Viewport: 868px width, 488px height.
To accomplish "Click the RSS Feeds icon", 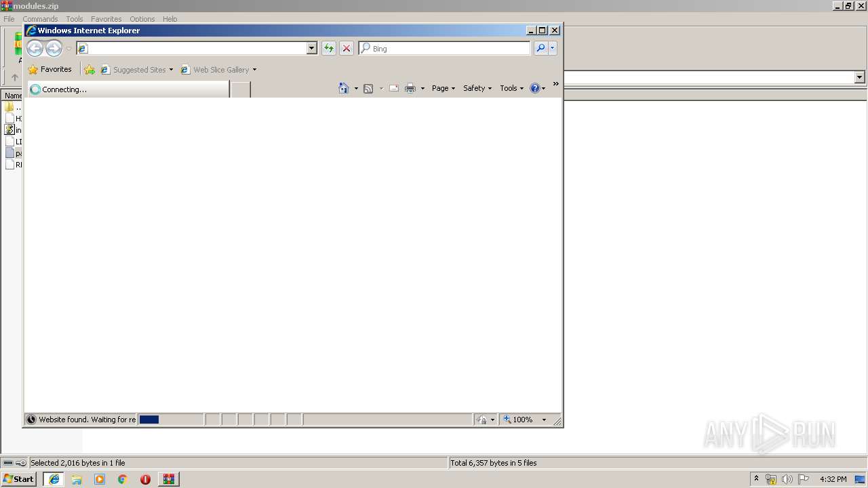I will [x=368, y=88].
